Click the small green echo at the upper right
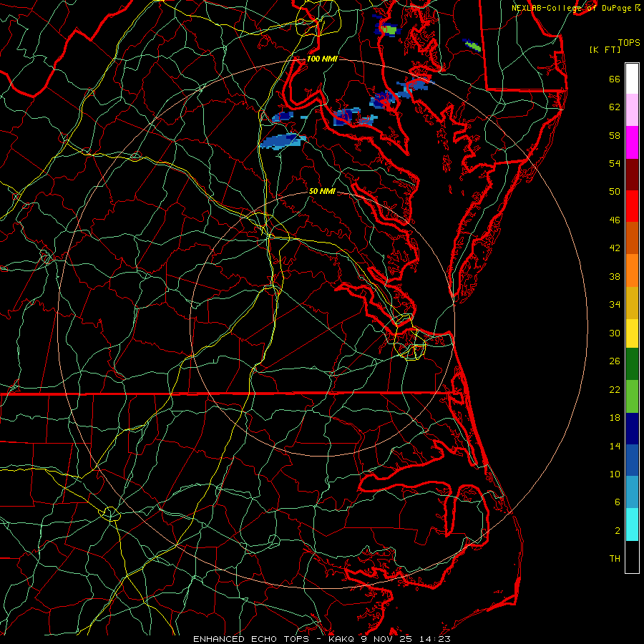Screen dimensions: 644x644 [x=473, y=46]
